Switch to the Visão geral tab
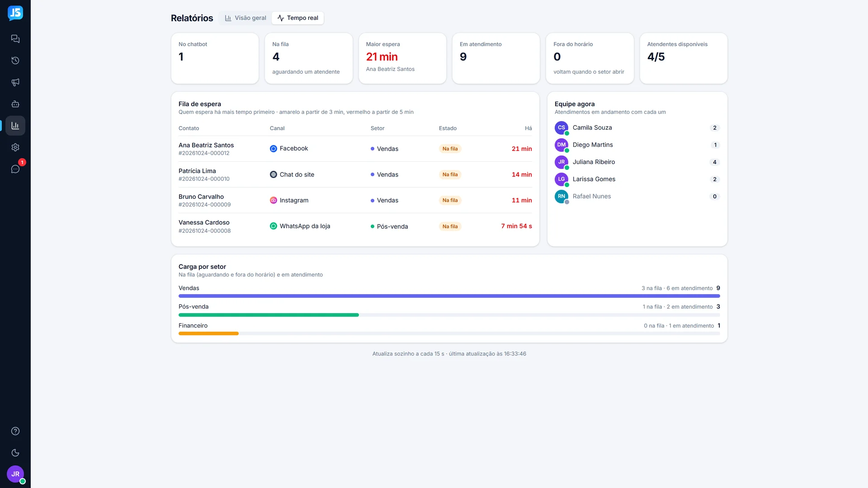The height and width of the screenshot is (488, 868). [x=245, y=18]
